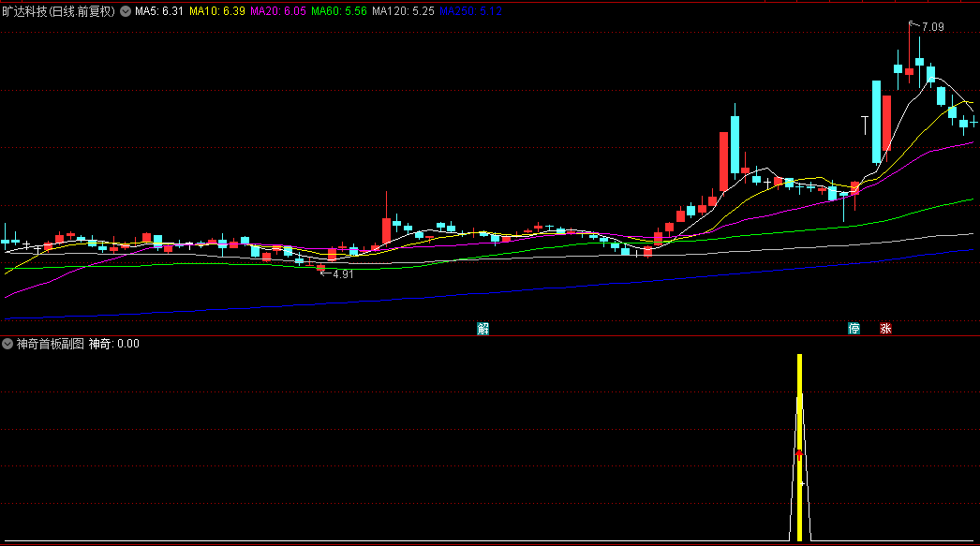Image resolution: width=980 pixels, height=546 pixels.
Task: Click the 神奇: 0.00 value label
Action: (x=113, y=344)
